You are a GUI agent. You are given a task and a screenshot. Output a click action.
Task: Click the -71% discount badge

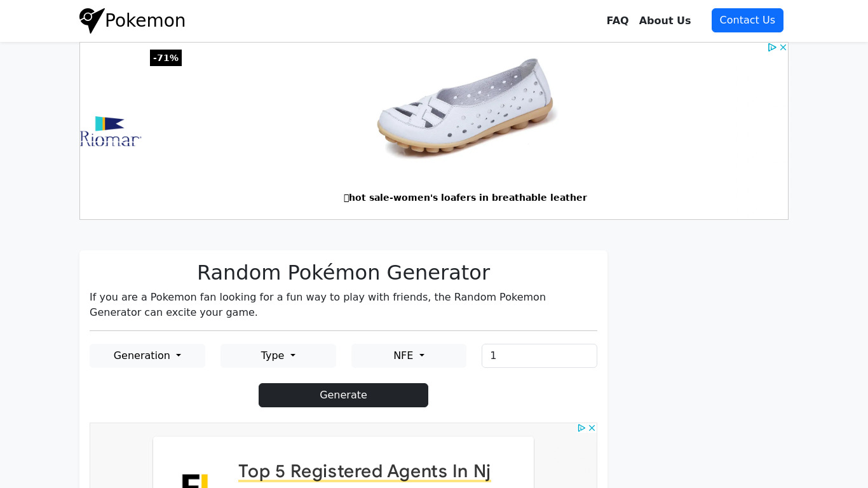(166, 58)
